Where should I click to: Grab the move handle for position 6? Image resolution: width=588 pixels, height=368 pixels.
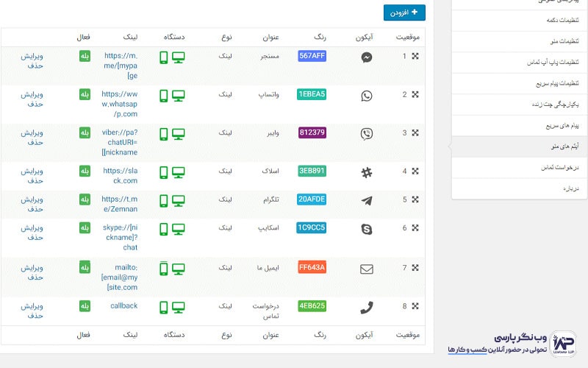415,227
